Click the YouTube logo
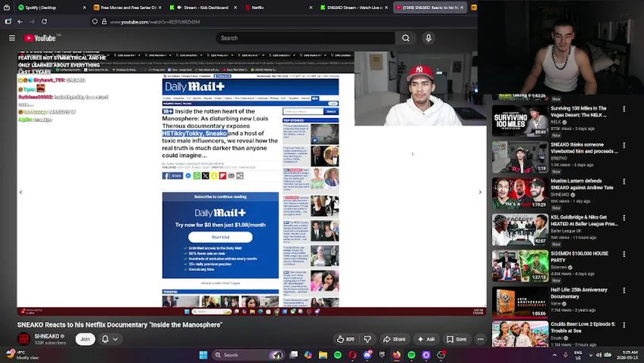The image size is (644, 363). point(41,38)
